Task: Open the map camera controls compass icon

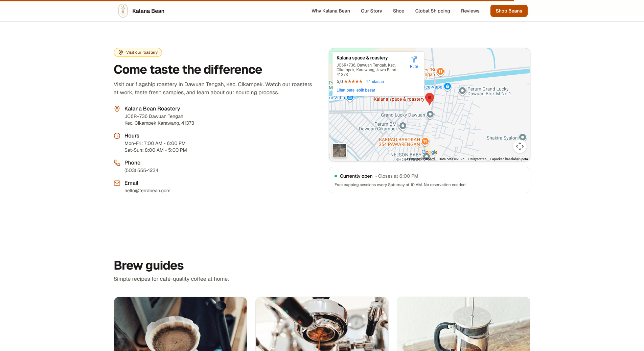Action: click(x=520, y=146)
